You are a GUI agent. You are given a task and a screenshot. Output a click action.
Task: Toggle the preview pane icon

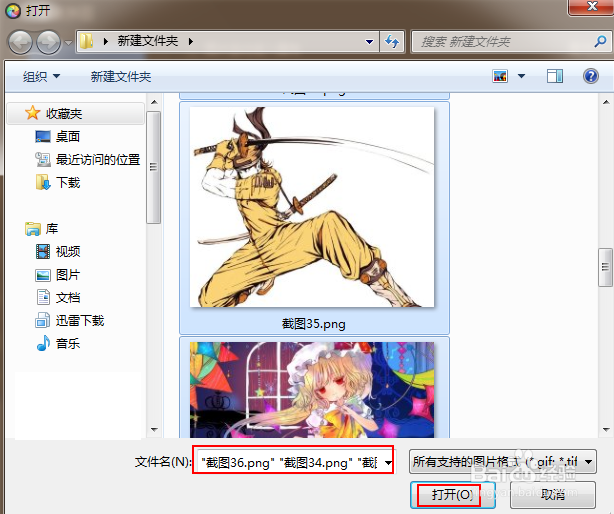555,76
